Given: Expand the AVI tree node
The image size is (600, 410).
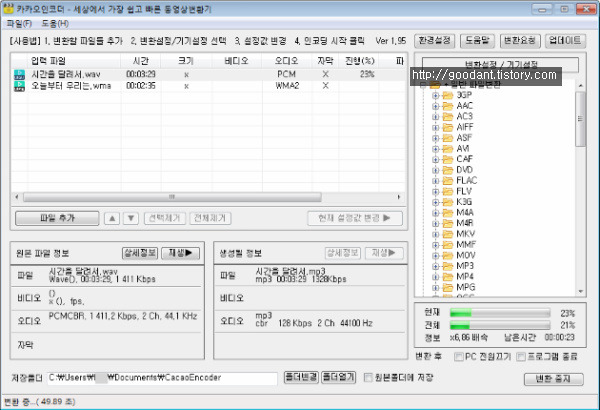Looking at the screenshot, I should coord(435,149).
